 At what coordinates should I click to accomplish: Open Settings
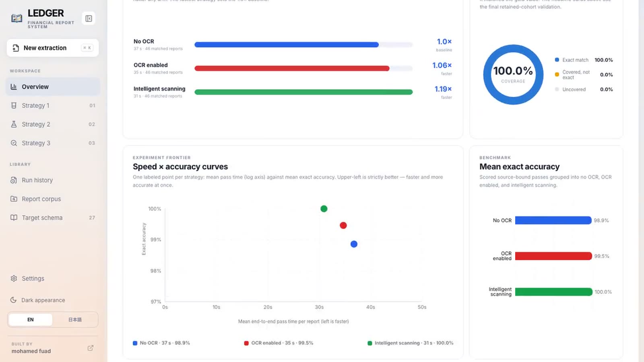53,278
